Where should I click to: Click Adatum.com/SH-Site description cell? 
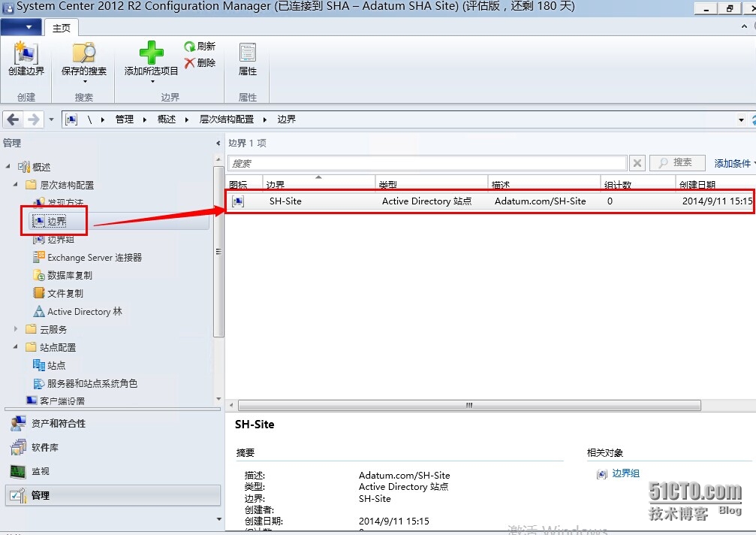(x=540, y=201)
